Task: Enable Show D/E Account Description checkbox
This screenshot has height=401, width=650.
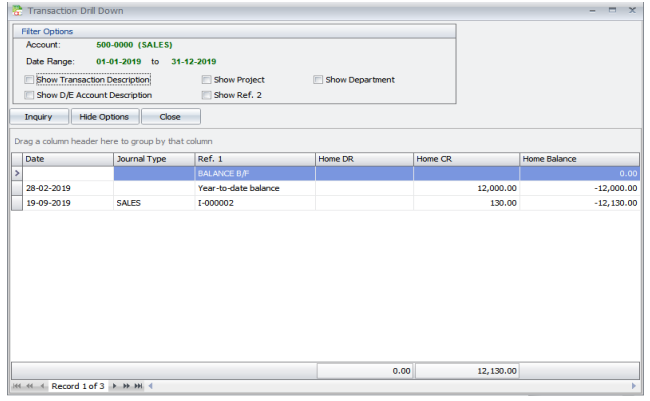Action: 29,95
